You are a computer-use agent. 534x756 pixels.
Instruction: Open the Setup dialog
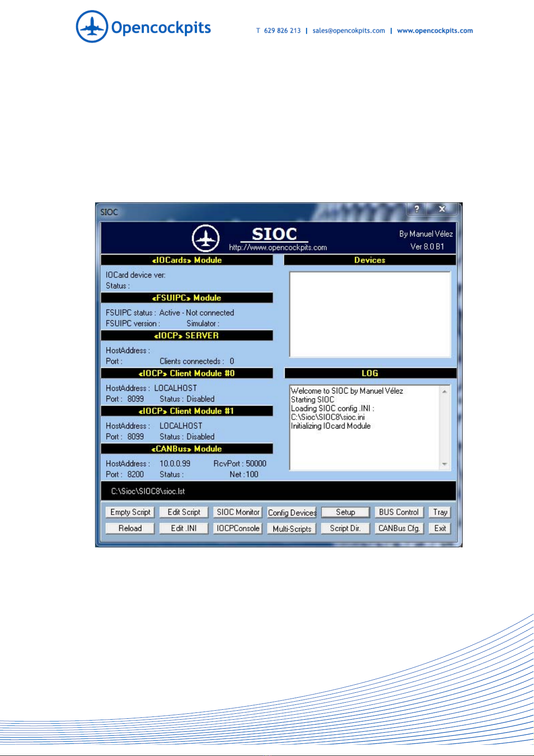[x=346, y=512]
